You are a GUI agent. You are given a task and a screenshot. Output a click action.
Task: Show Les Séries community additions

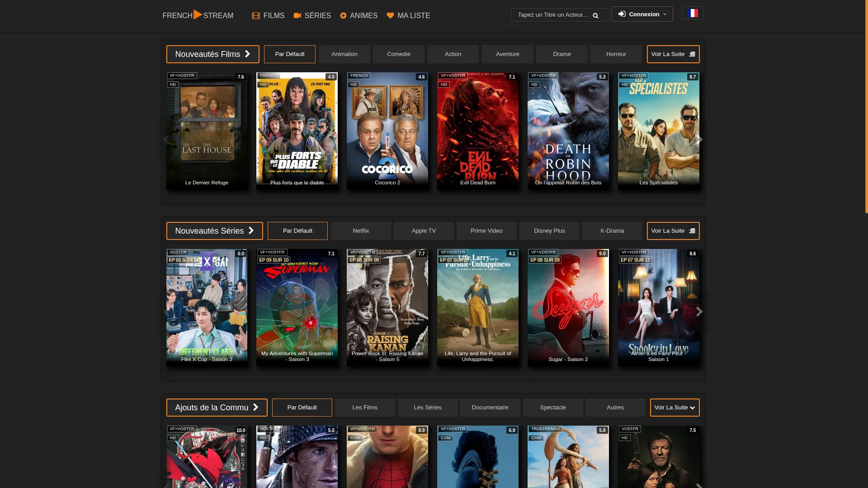[428, 408]
